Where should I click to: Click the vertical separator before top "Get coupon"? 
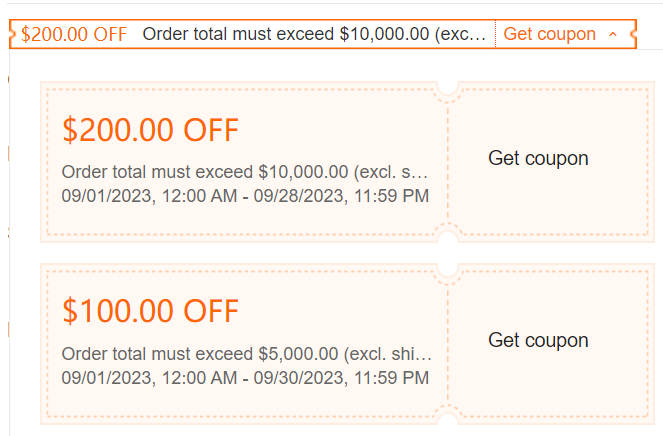(495, 34)
